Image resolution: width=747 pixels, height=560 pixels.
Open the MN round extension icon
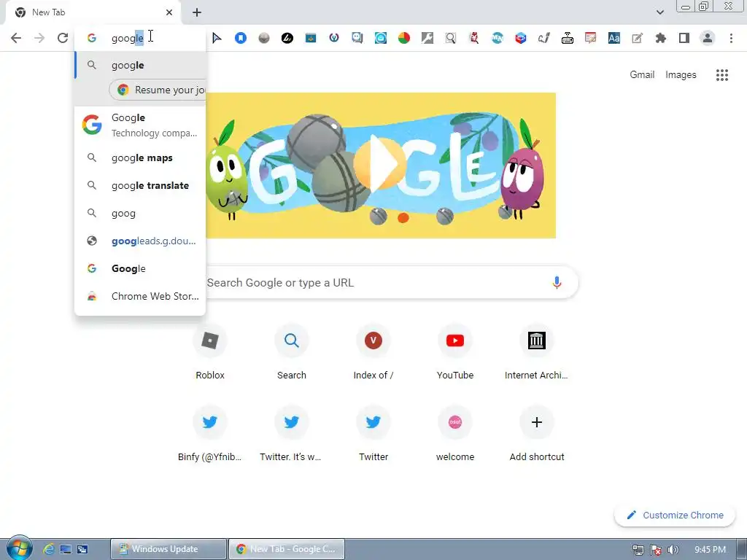point(498,38)
